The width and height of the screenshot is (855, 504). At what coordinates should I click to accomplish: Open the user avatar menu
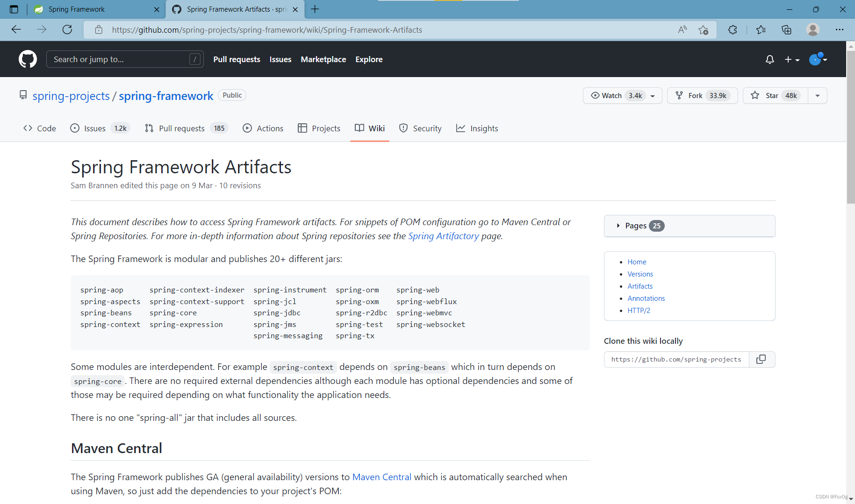tap(818, 59)
